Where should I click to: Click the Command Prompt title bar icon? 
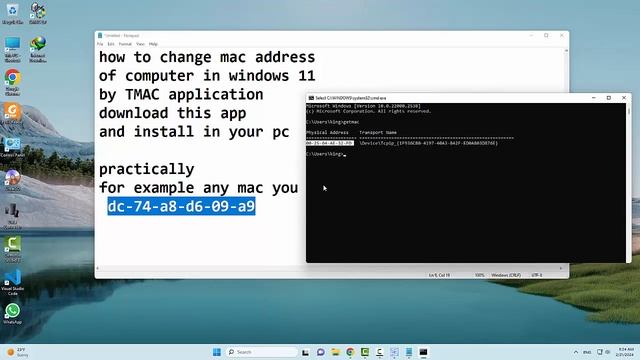(311, 98)
